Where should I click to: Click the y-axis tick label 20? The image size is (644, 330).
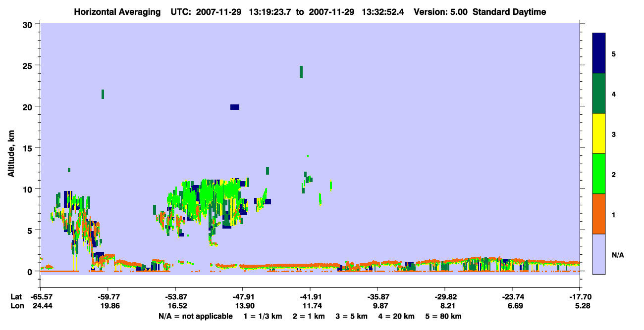click(x=29, y=106)
